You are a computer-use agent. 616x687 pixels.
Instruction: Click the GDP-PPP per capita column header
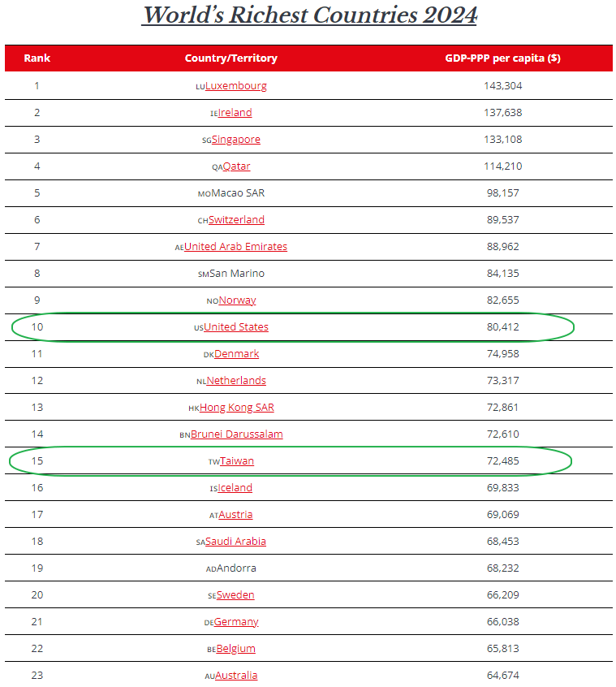[502, 58]
